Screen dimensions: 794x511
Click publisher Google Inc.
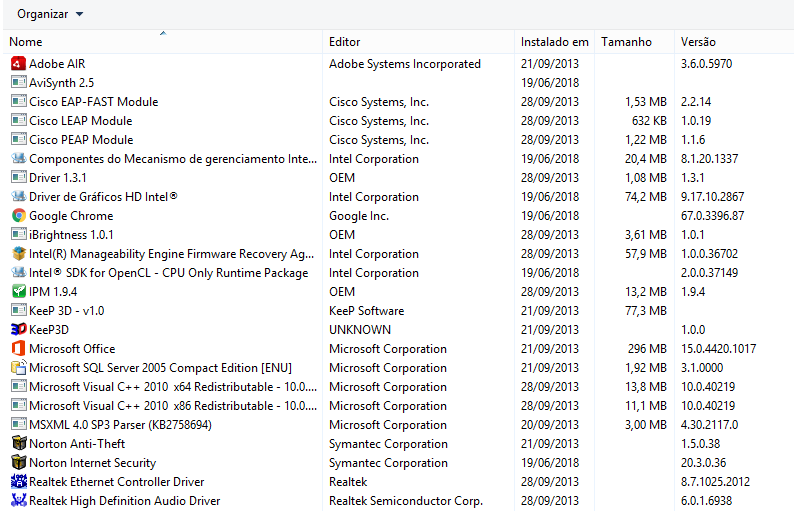[359, 216]
